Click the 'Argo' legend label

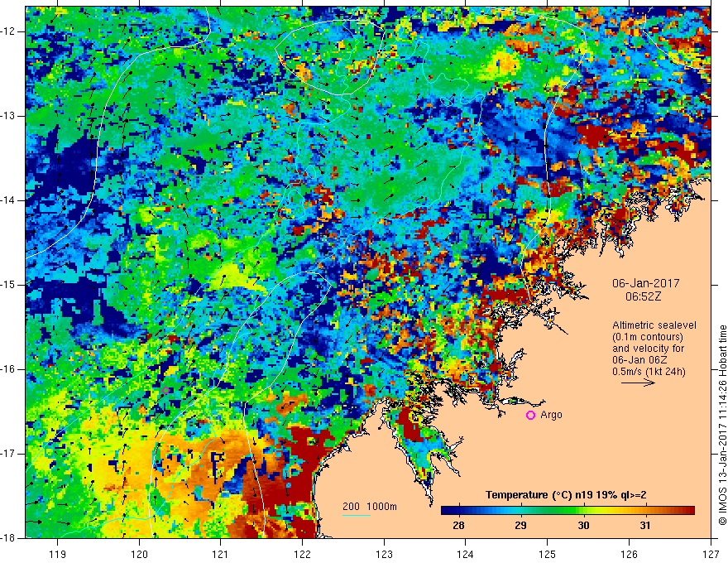click(x=551, y=415)
